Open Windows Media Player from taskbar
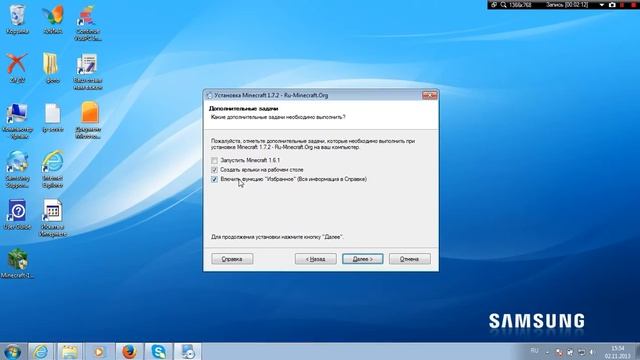Image resolution: width=640 pixels, height=360 pixels. [x=99, y=352]
